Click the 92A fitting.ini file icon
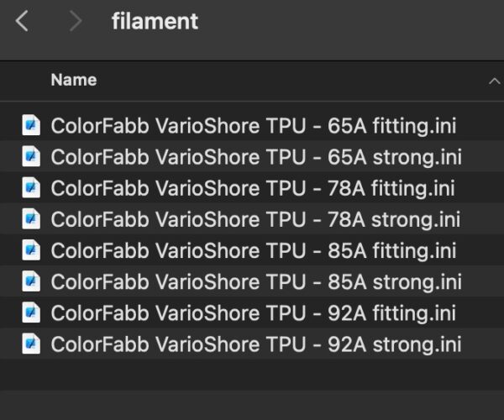This screenshot has height=420, width=504. coord(31,312)
